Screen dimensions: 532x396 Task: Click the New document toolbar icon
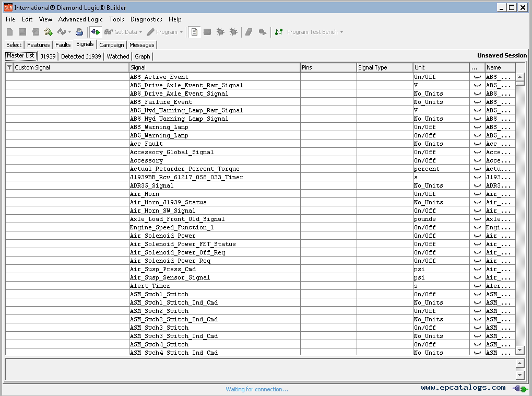(9, 32)
